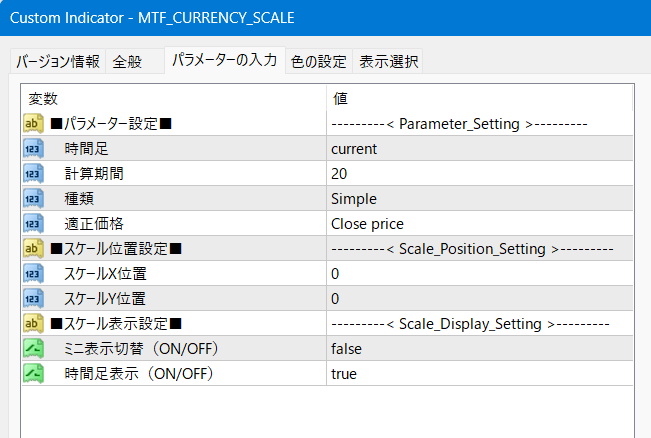
Task: Open the 適正価格 value showing Close price
Action: pos(480,223)
